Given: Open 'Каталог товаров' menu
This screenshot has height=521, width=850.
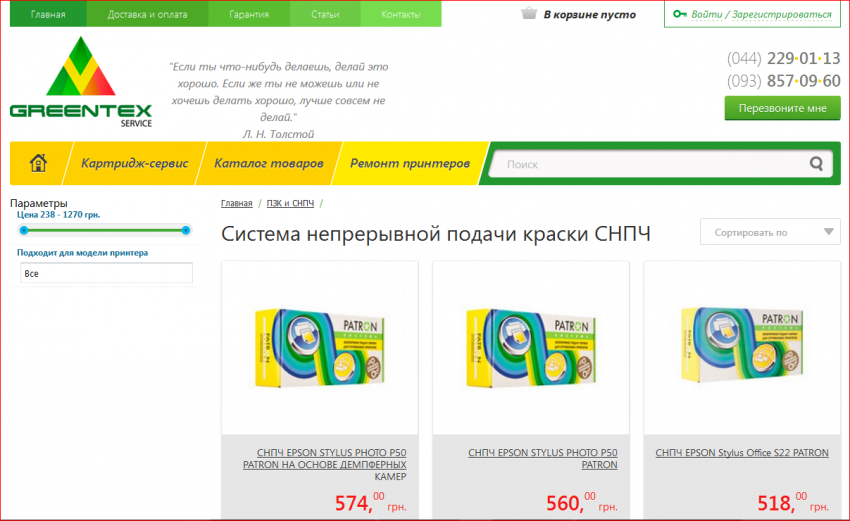Looking at the screenshot, I should 268,163.
